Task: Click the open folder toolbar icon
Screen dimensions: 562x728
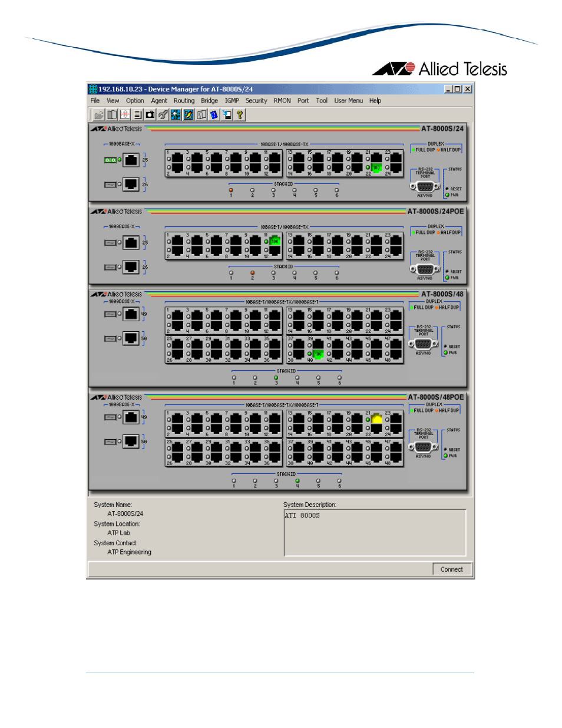Action: pyautogui.click(x=99, y=115)
